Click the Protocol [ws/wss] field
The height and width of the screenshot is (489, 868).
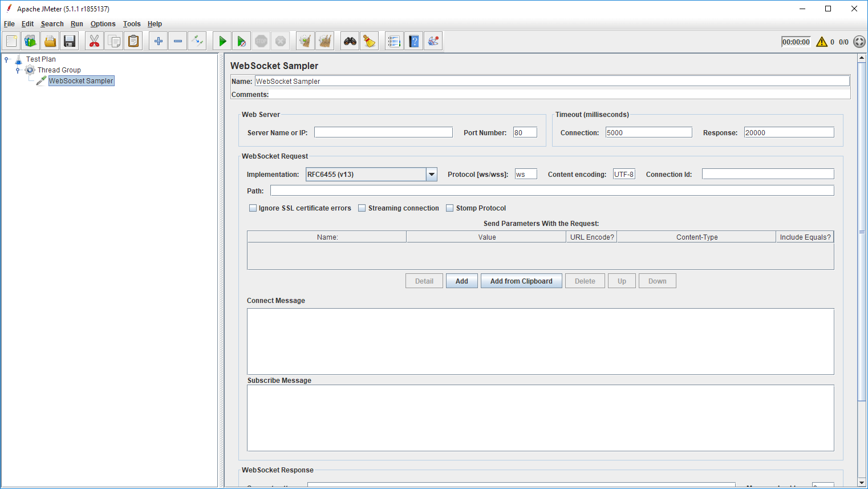pyautogui.click(x=526, y=174)
